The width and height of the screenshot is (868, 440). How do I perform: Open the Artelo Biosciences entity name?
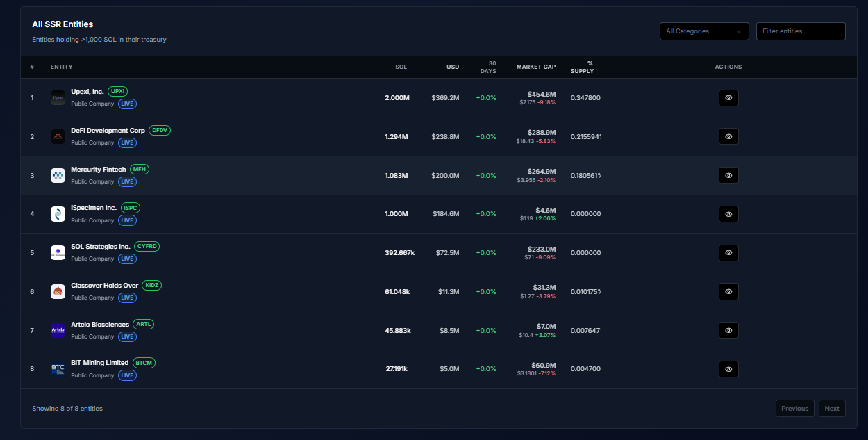[100, 325]
